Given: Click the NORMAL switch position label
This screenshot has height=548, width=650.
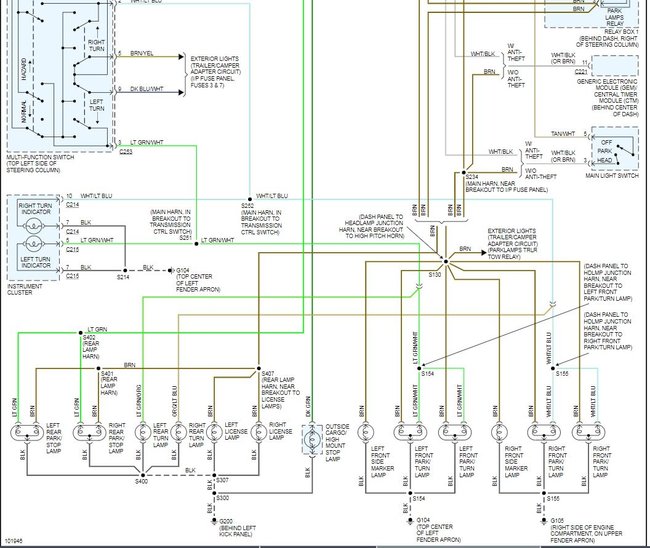Looking at the screenshot, I should [24, 112].
